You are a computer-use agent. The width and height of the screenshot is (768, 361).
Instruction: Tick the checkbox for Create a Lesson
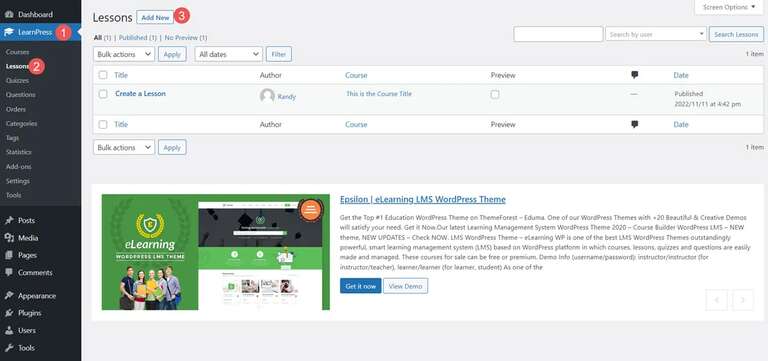pyautogui.click(x=103, y=94)
